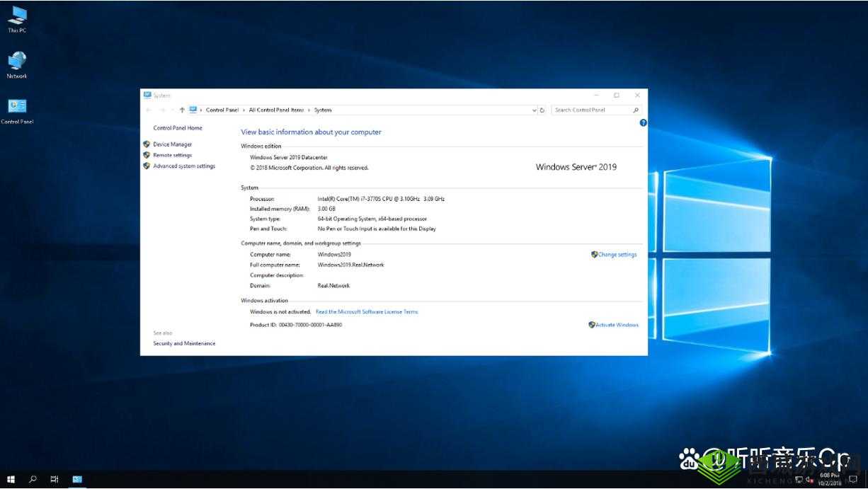
Task: Expand the address bar history dropdown
Action: tap(535, 110)
